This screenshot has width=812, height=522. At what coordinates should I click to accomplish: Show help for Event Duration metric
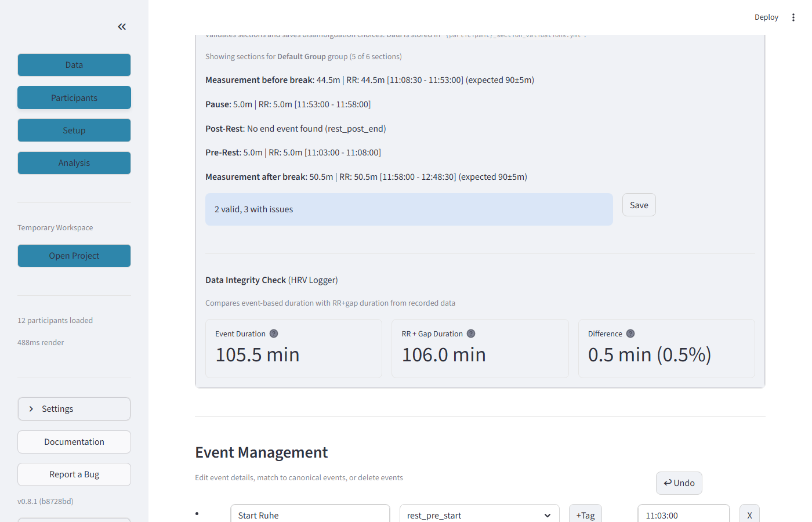point(274,333)
